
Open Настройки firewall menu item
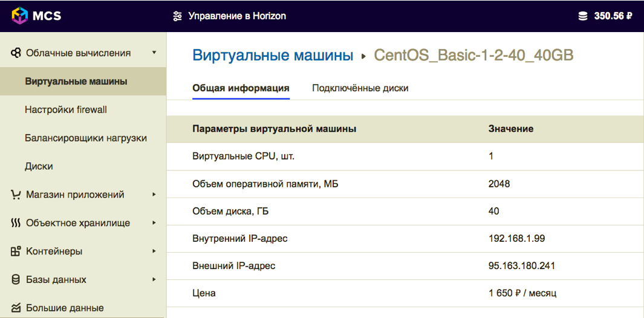(66, 109)
